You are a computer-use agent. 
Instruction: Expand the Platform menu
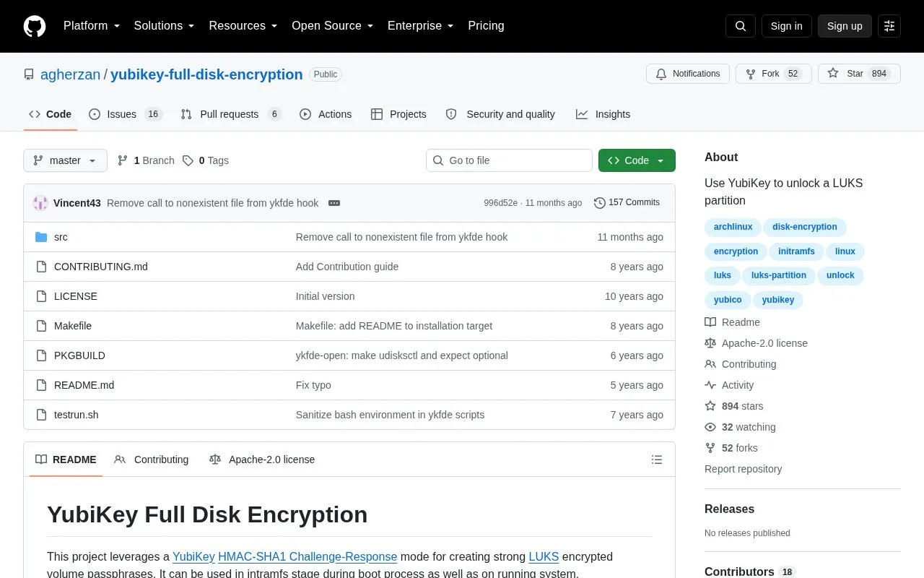[92, 26]
